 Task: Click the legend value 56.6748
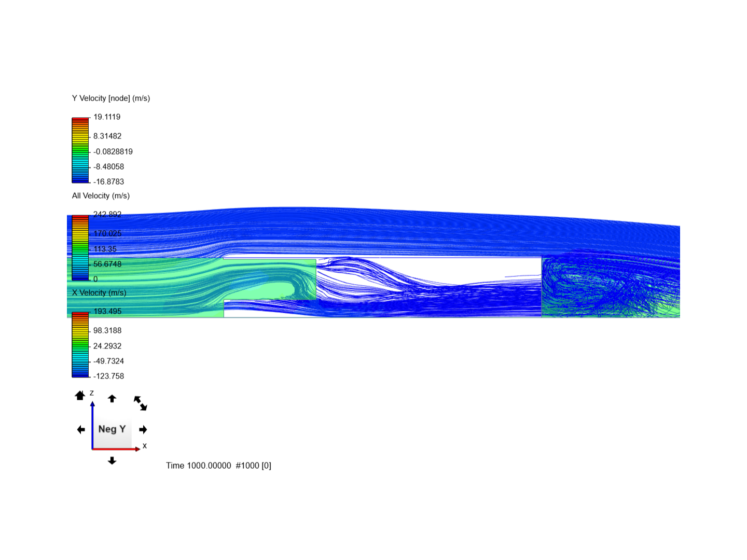point(107,264)
